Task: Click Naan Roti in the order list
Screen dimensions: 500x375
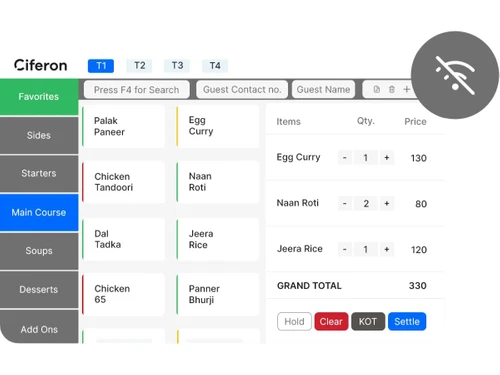Action: 298,203
